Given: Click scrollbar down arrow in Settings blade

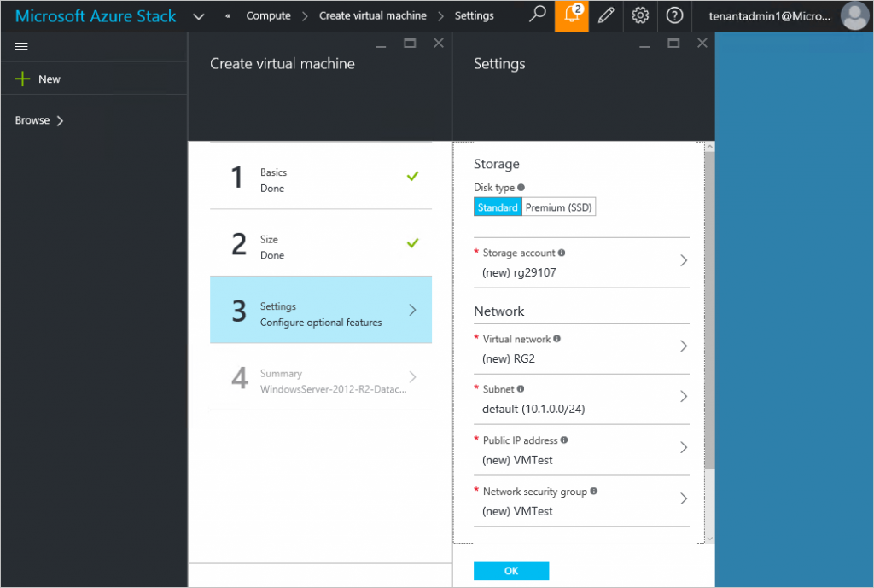Looking at the screenshot, I should pos(709,539).
